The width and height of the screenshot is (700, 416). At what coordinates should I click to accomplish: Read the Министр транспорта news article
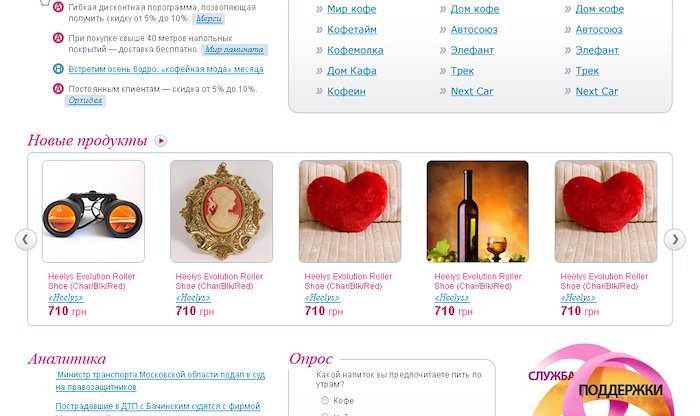[x=160, y=381]
